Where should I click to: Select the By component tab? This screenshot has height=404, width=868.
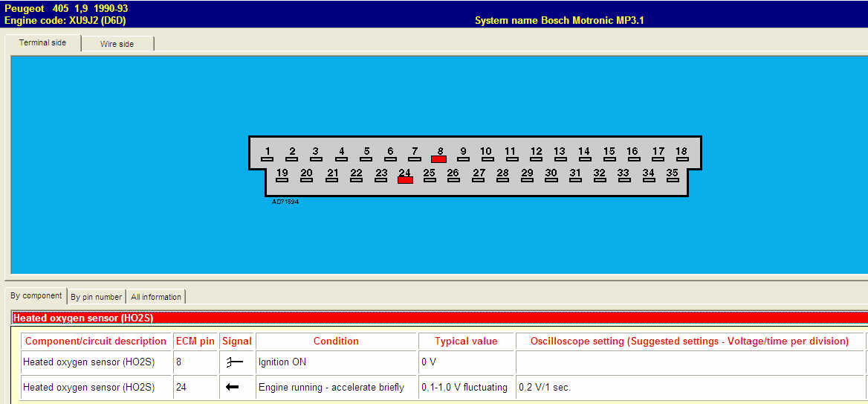click(36, 295)
